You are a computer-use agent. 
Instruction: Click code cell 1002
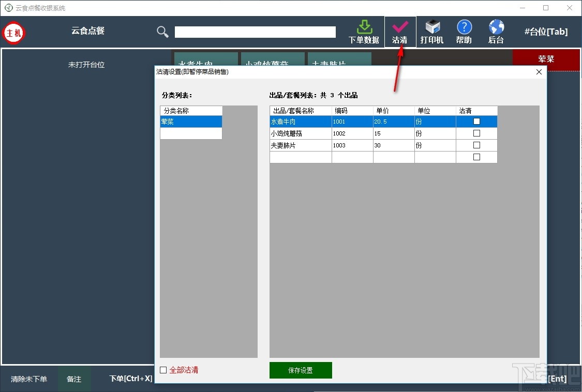click(352, 133)
